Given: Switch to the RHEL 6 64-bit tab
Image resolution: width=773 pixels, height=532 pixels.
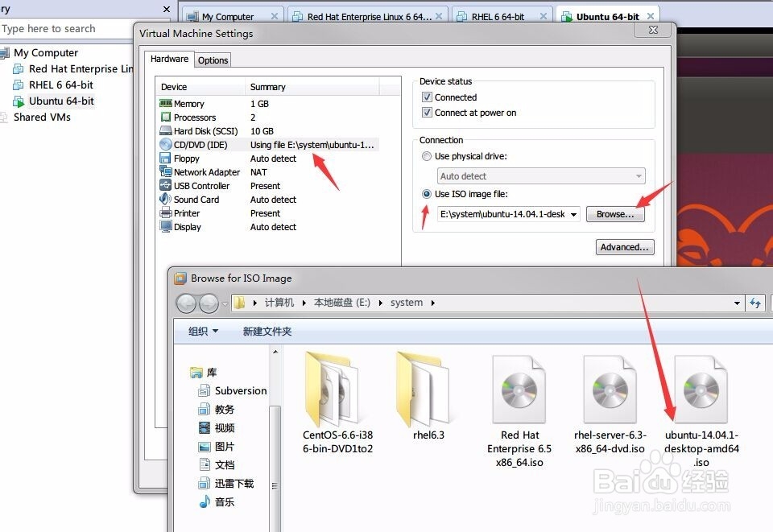Looking at the screenshot, I should pyautogui.click(x=502, y=16).
